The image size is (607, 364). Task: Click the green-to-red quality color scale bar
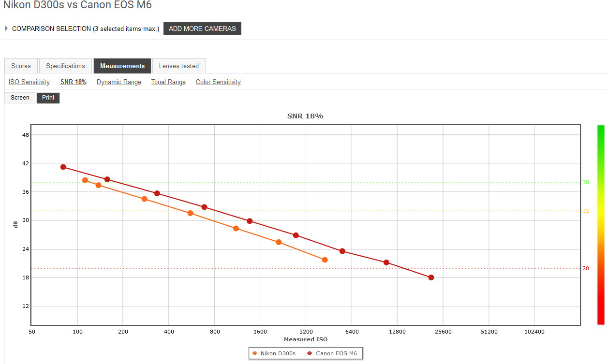click(601, 225)
